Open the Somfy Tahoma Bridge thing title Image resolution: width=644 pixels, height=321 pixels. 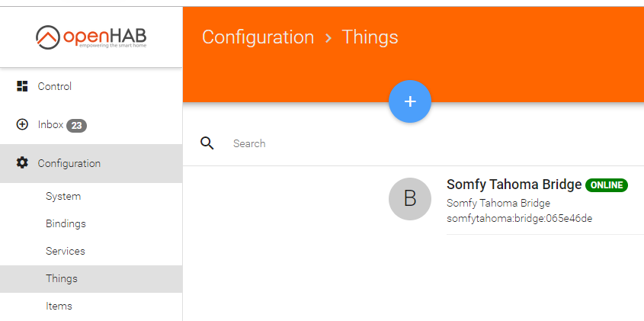tap(514, 185)
